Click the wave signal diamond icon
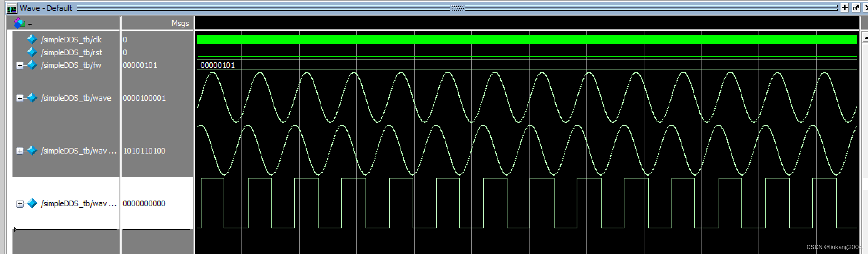Screen dimensions: 868x254 pos(32,98)
